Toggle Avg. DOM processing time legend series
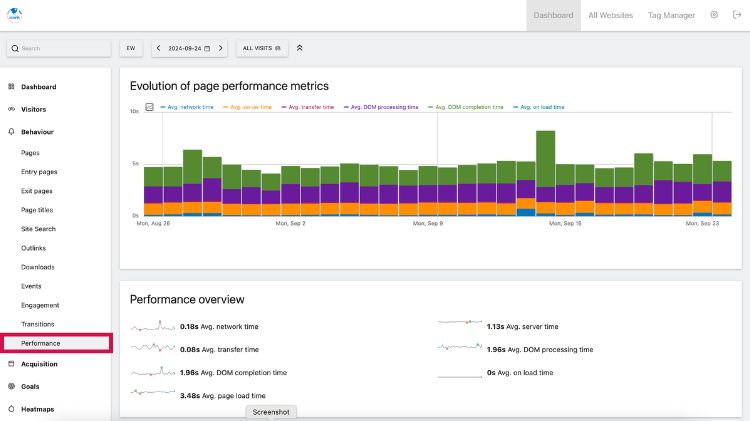Image resolution: width=750 pixels, height=421 pixels. tap(381, 107)
